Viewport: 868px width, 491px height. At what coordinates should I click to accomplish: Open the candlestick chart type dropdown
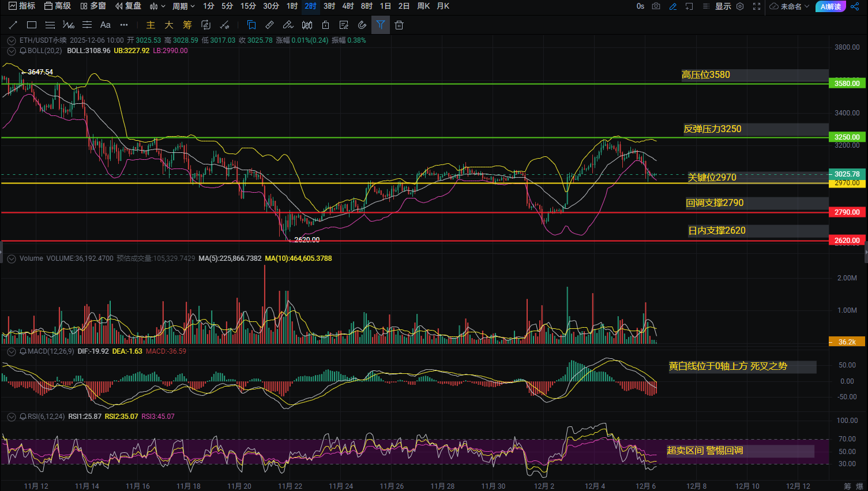(x=157, y=6)
